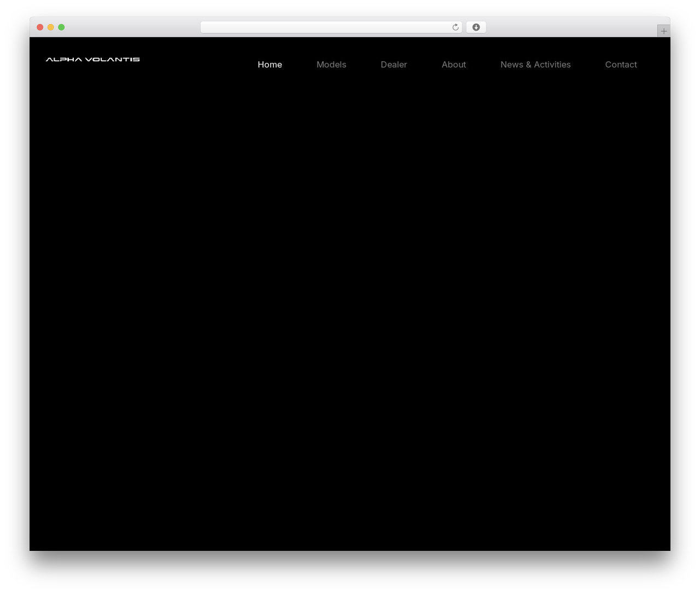Click the Alpha Volantis logo
This screenshot has width=700, height=593.
tap(93, 59)
